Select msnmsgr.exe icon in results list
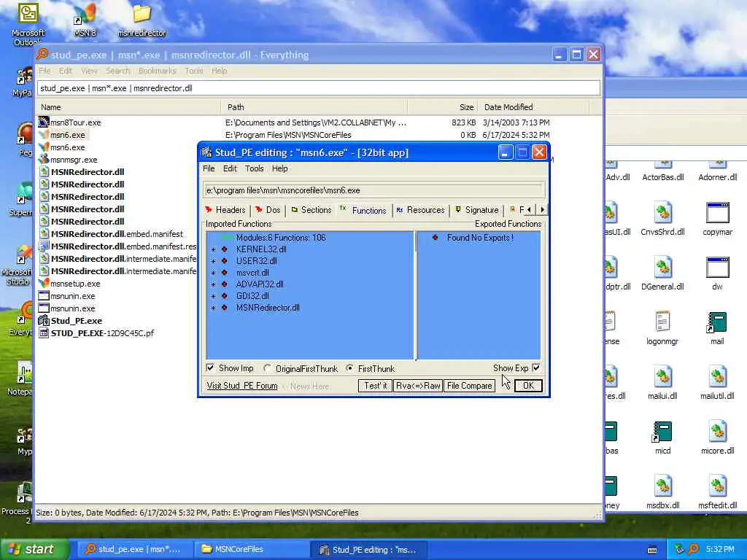Screen dimensions: 747x560 (x=44, y=160)
